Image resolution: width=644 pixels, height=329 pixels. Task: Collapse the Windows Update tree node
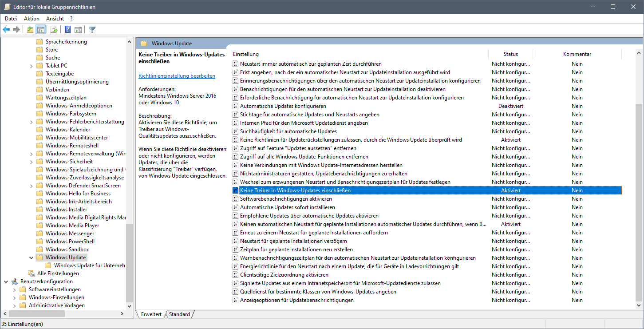click(x=32, y=258)
